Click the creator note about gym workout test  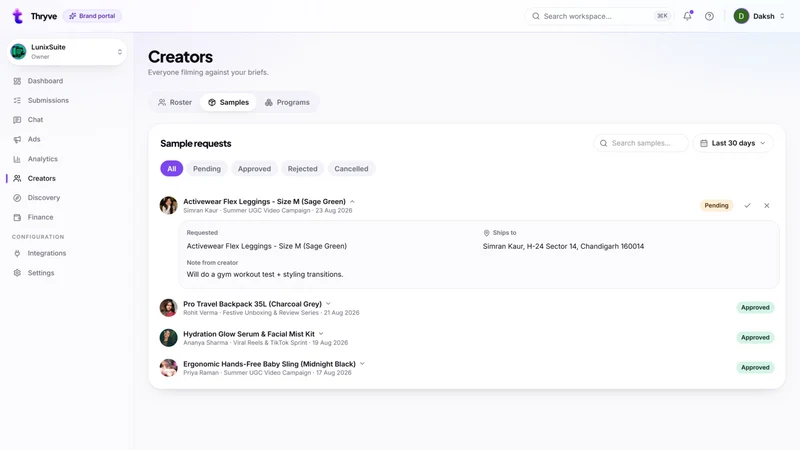265,274
